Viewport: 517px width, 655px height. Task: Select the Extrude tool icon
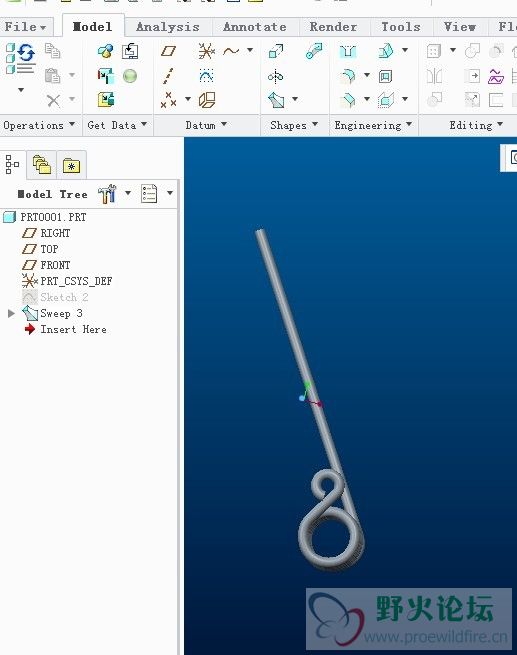[276, 51]
